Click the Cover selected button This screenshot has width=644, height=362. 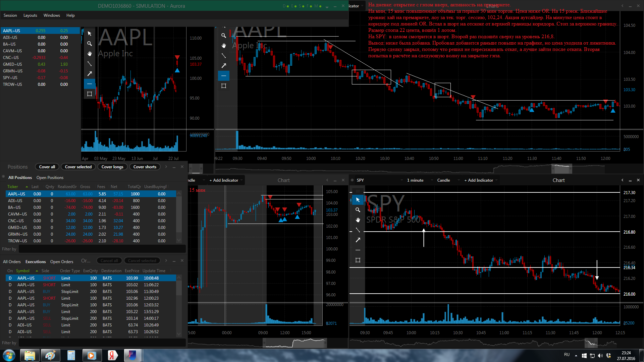pos(78,167)
